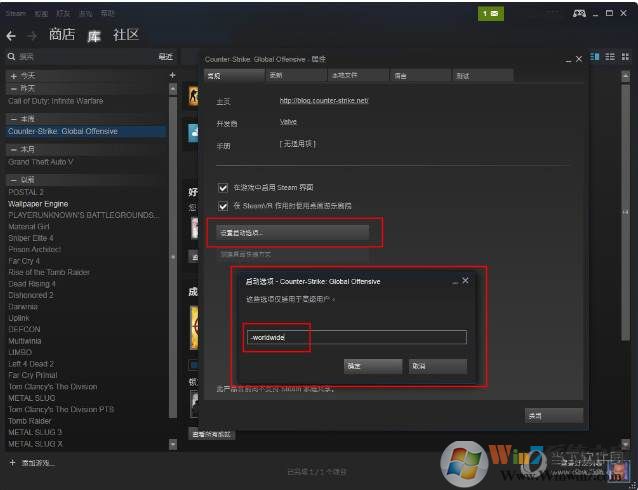Image resolution: width=638 pixels, height=490 pixels.
Task: Go to 库 (Library) section
Action: pos(94,36)
